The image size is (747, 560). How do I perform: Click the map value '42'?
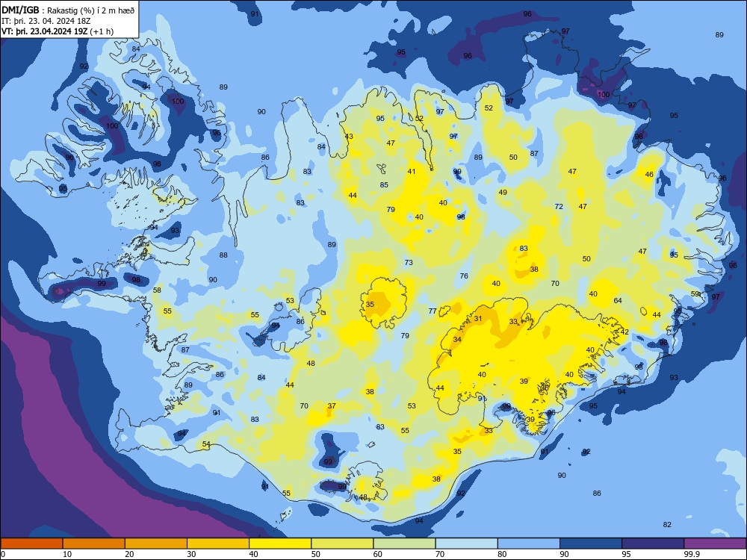[624, 332]
